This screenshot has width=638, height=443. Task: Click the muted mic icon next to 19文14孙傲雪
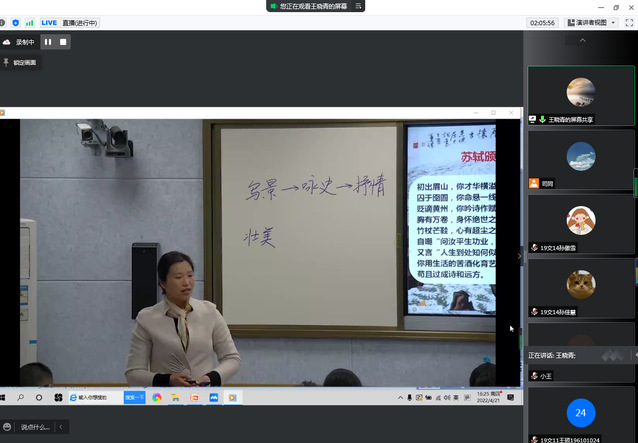(x=534, y=248)
